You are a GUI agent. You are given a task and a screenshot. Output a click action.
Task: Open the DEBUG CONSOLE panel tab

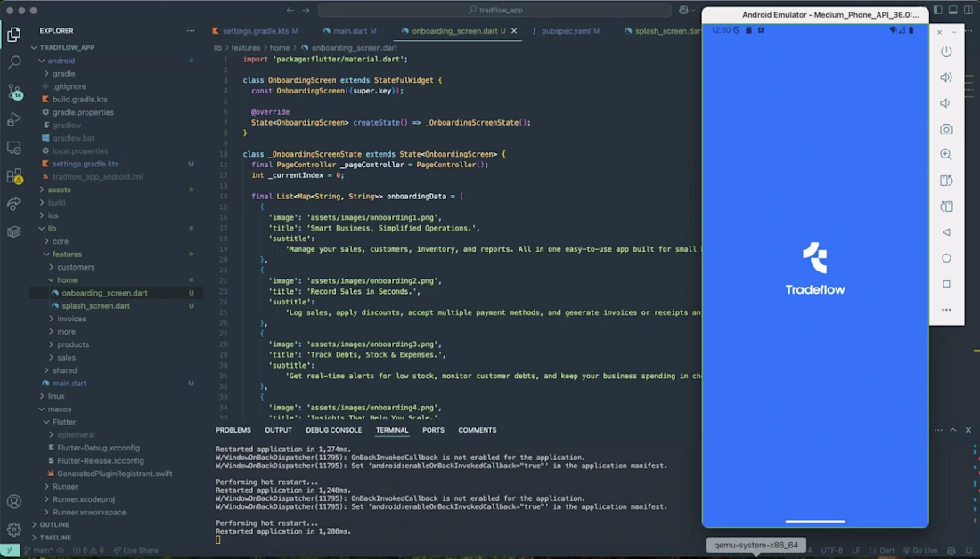pyautogui.click(x=334, y=430)
